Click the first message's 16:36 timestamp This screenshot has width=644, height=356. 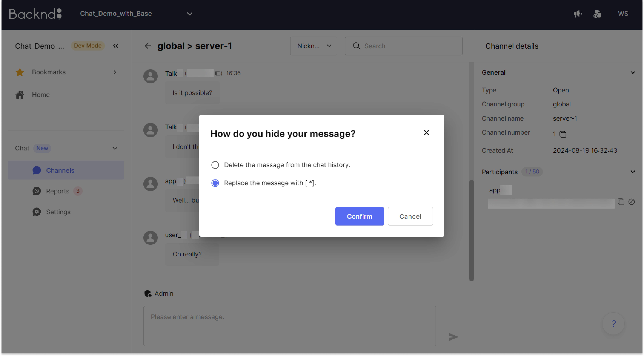pos(233,73)
